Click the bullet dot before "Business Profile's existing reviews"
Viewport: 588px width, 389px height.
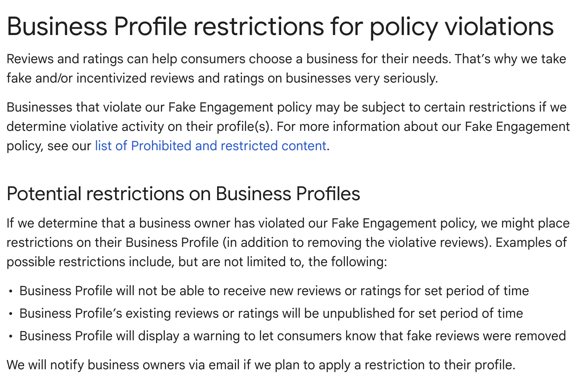[10, 314]
